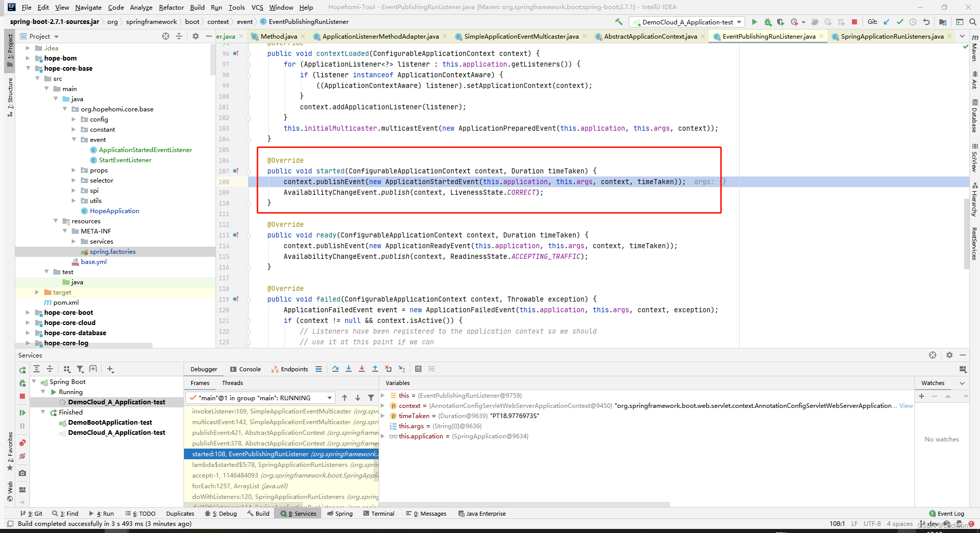This screenshot has width=980, height=533.
Task: Toggle Mute Breakpoints icon in Services sidebar
Action: click(x=22, y=456)
